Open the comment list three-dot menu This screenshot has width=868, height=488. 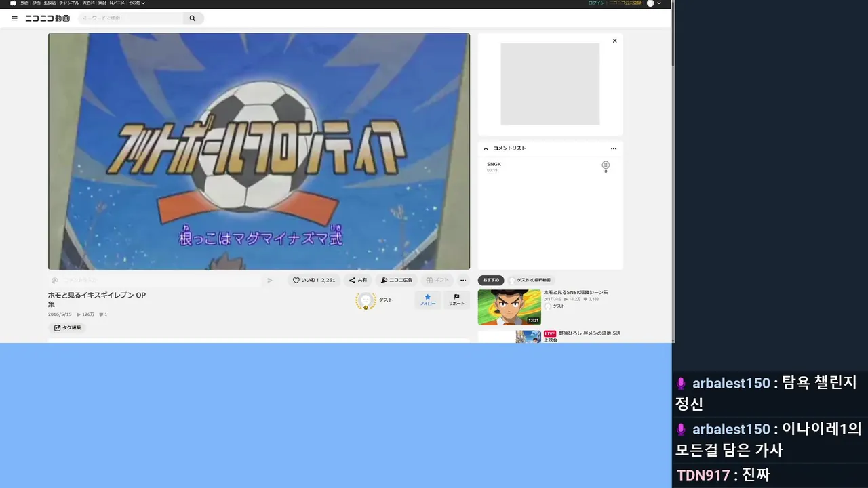614,148
